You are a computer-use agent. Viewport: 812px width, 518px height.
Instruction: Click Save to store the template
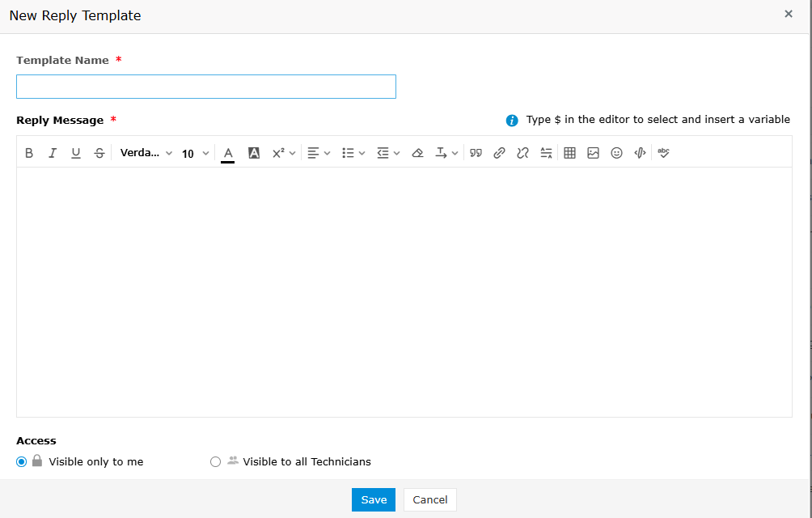click(374, 499)
